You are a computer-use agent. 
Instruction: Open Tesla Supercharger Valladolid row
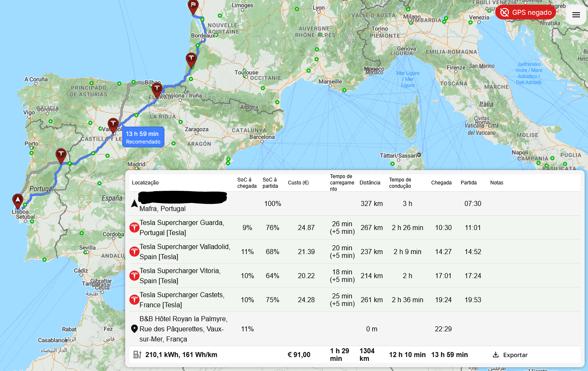[185, 252]
